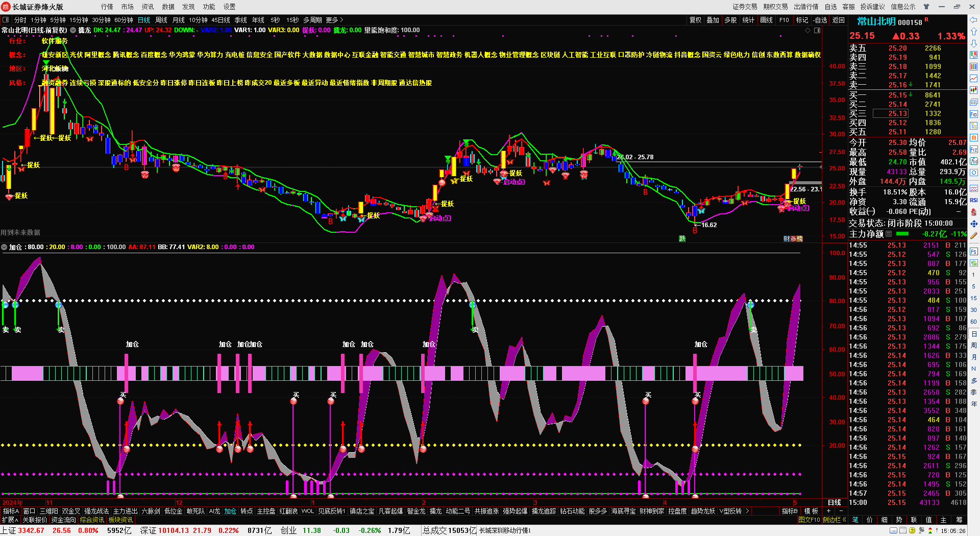Click the red S icon in sidebar

974,212
